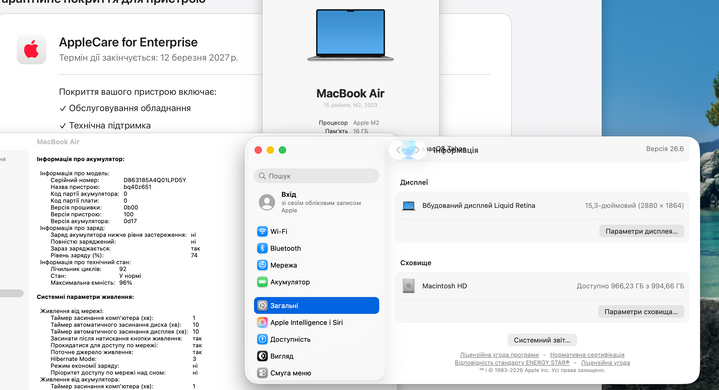Screen dimensions: 719x390
Task: Click the Macintosh HD label
Action: [x=444, y=286]
